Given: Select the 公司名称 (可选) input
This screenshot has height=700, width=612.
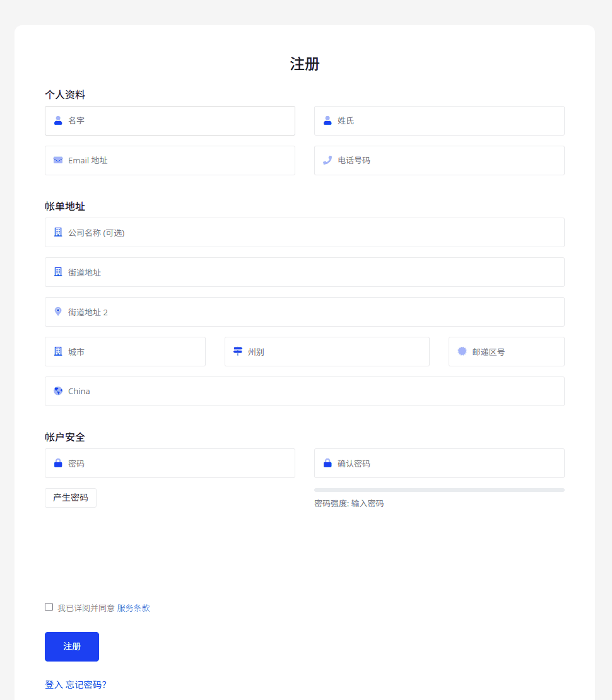Looking at the screenshot, I should [x=305, y=232].
